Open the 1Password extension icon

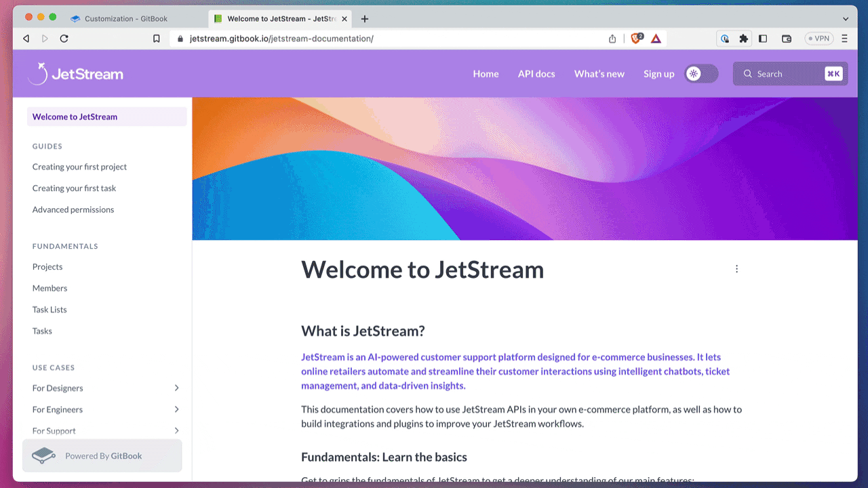pos(725,39)
